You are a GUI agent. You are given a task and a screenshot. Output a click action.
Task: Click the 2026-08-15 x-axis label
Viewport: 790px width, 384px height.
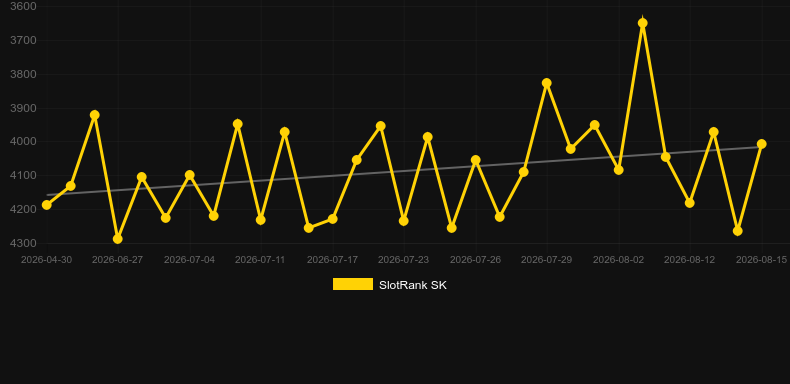(x=762, y=260)
